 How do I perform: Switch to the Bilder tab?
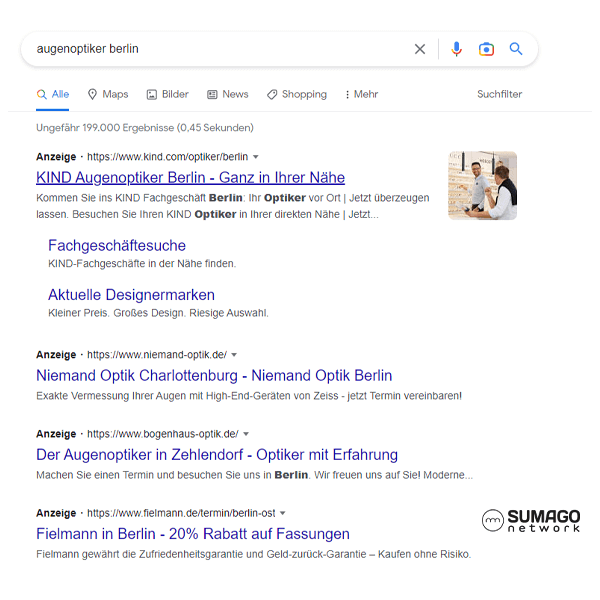168,94
